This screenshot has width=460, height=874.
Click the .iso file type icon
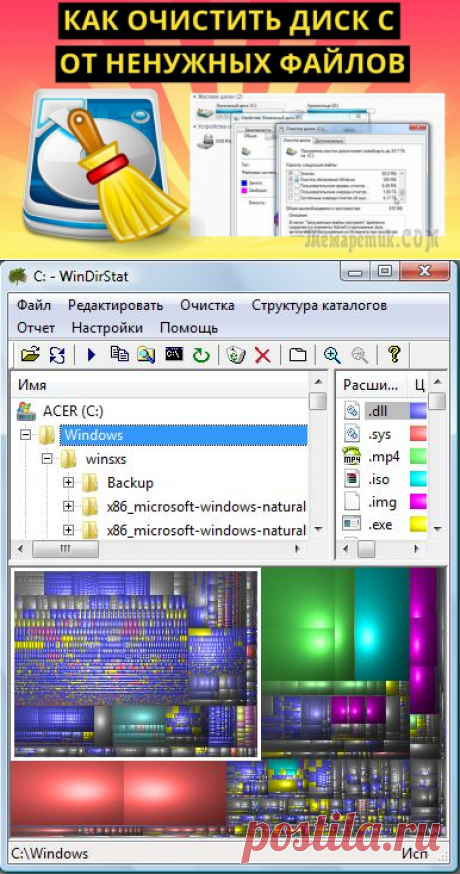(x=352, y=479)
